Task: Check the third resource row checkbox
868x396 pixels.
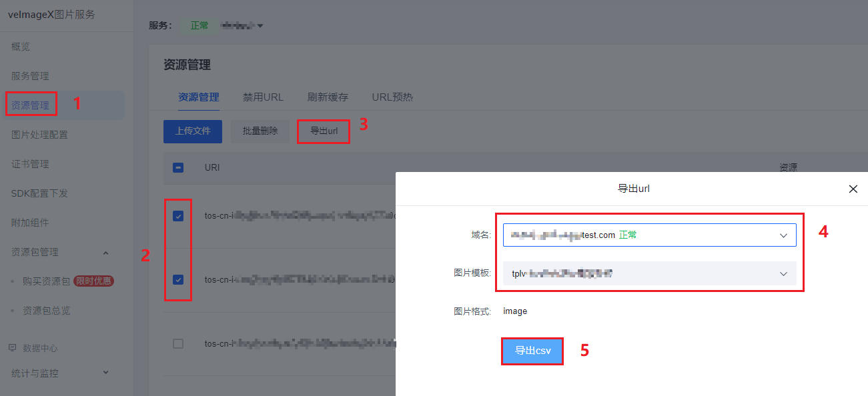Action: pos(178,344)
